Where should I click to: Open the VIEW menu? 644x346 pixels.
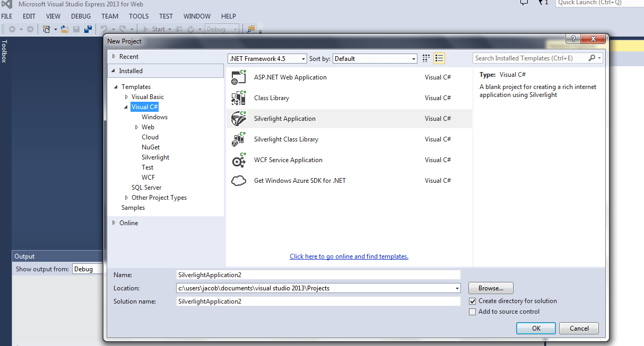tap(53, 16)
